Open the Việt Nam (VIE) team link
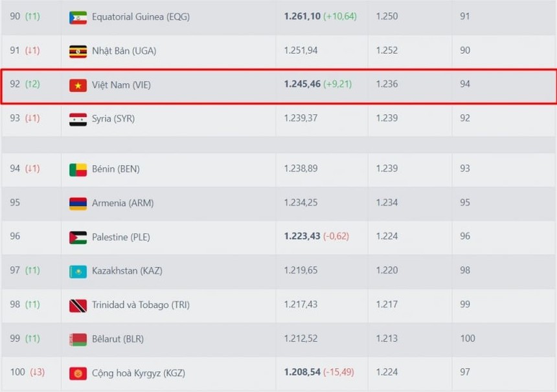Viewport: 557px width, 392px height. (x=121, y=85)
